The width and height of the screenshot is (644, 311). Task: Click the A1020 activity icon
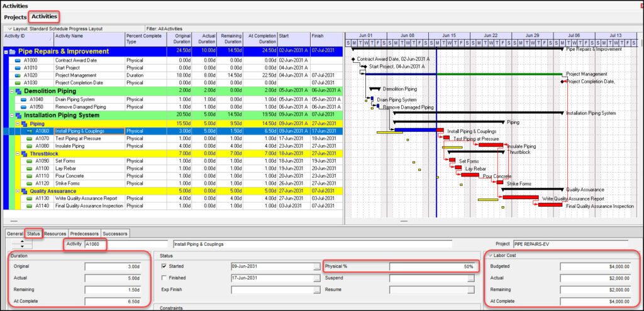[x=18, y=75]
